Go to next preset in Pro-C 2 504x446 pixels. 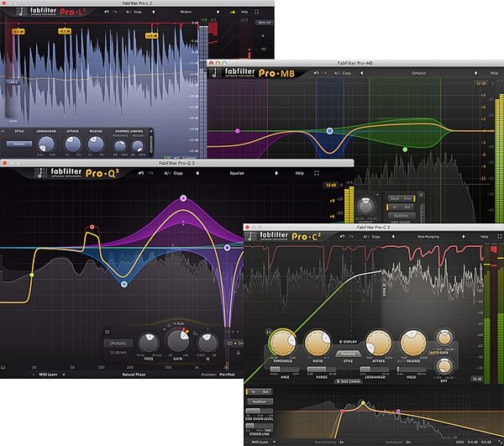[464, 236]
